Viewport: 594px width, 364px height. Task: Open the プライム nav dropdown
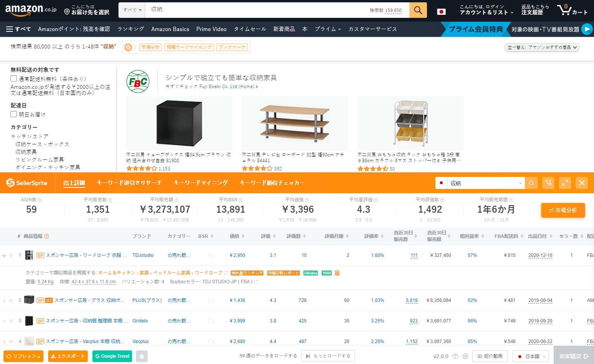pyautogui.click(x=327, y=29)
